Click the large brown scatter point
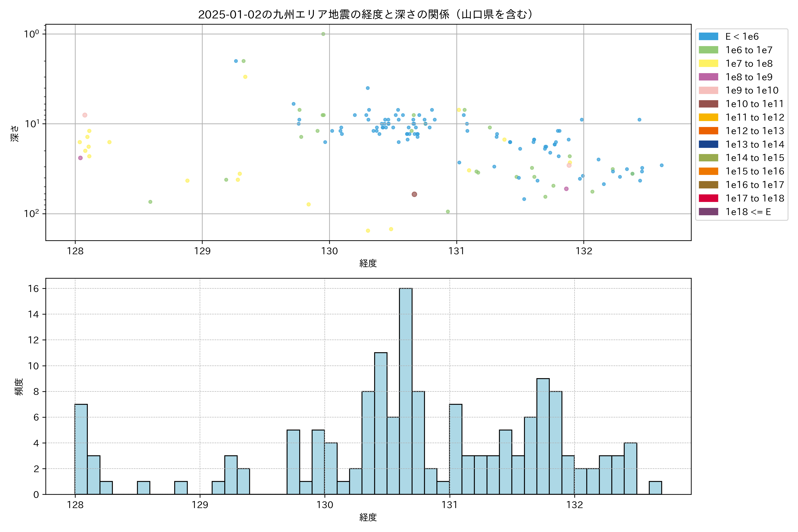Viewport: 798px width, 532px height. coord(414,194)
